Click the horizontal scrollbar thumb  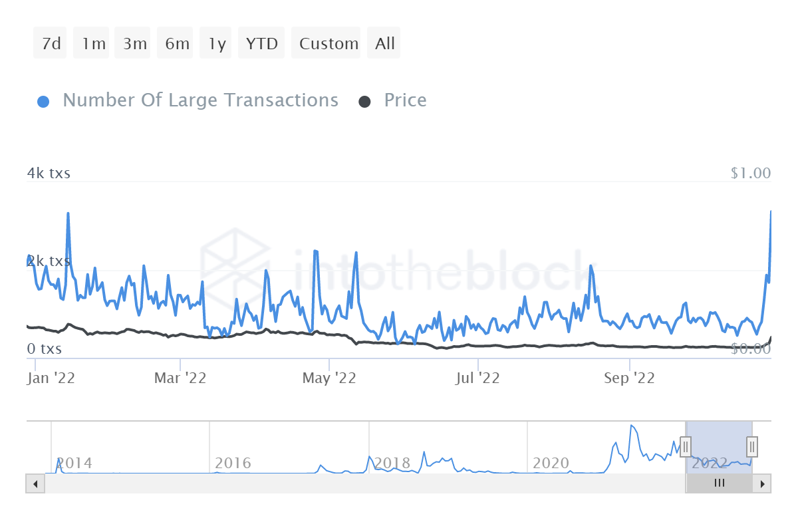[x=719, y=483]
